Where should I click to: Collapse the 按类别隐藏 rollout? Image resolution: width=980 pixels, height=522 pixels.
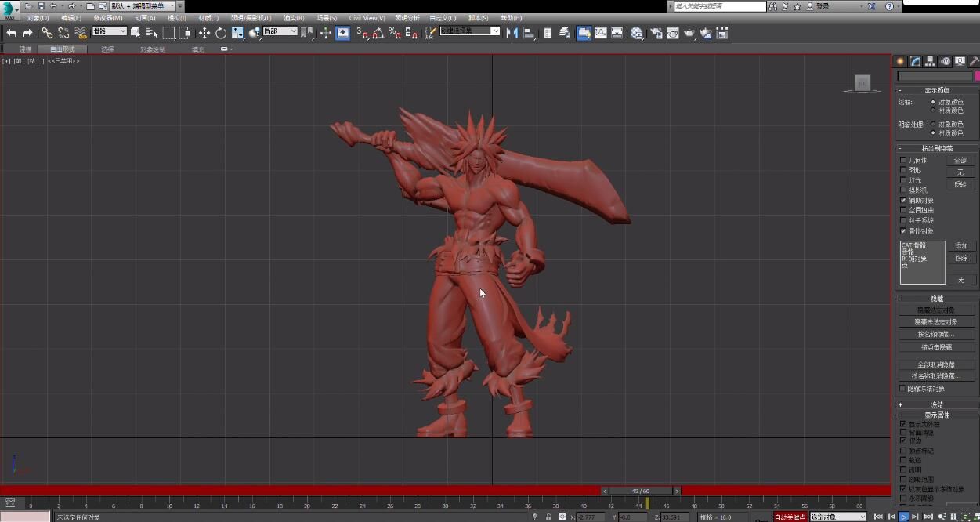click(936, 148)
